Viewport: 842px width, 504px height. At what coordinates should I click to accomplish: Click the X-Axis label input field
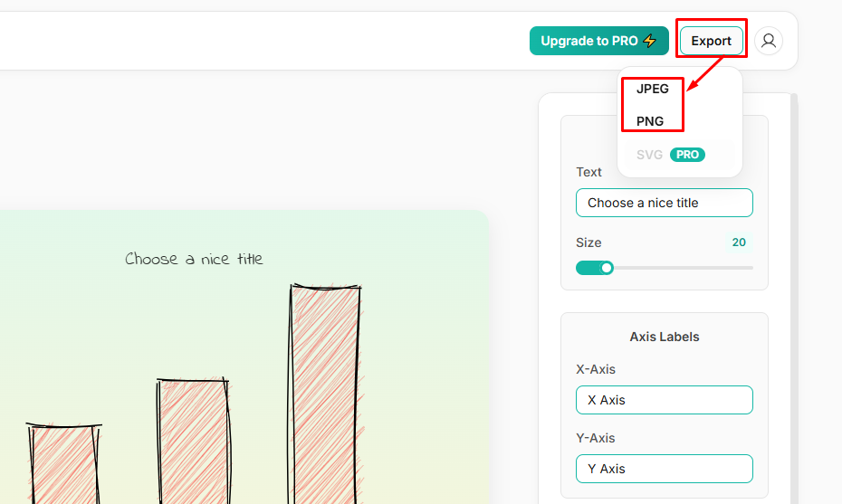pyautogui.click(x=665, y=400)
